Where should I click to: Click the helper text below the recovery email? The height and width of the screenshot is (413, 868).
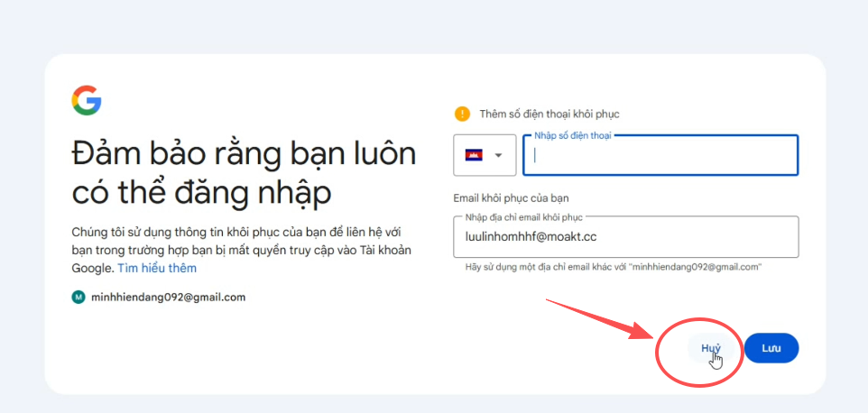point(614,267)
